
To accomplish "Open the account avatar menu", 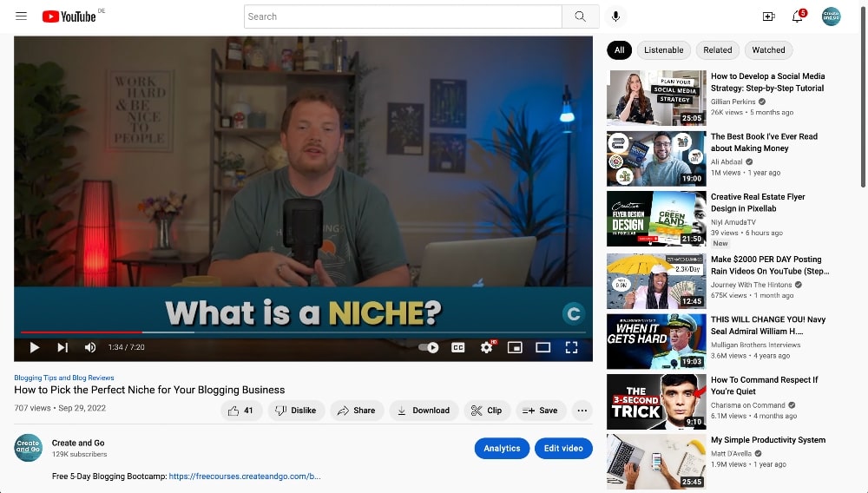I will pos(831,16).
